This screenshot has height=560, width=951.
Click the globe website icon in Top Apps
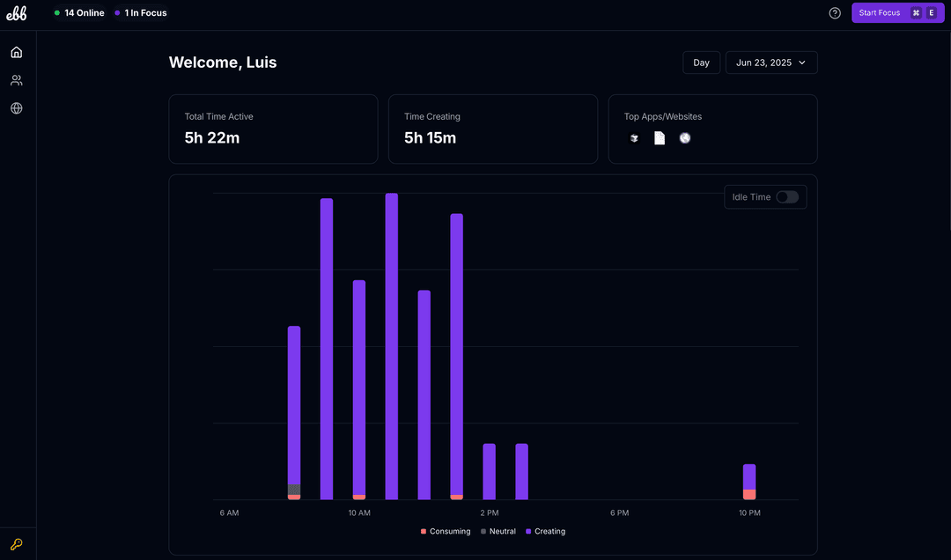point(685,138)
